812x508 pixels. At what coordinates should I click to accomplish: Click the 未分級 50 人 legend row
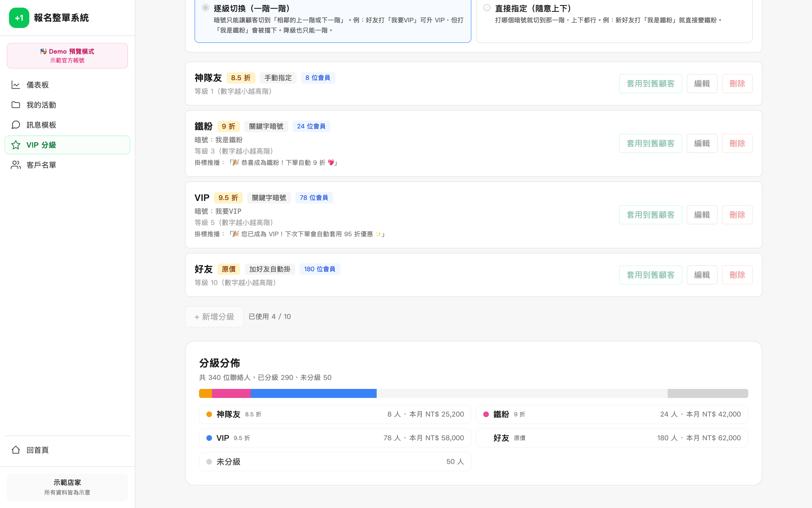[335, 462]
